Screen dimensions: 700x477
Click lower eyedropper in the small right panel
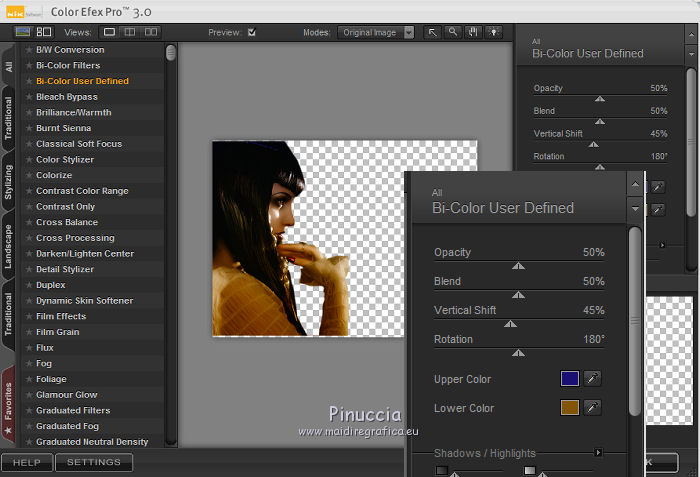(658, 209)
